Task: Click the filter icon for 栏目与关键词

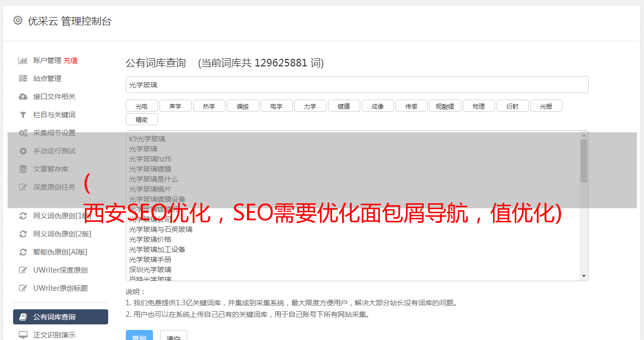Action: point(23,115)
